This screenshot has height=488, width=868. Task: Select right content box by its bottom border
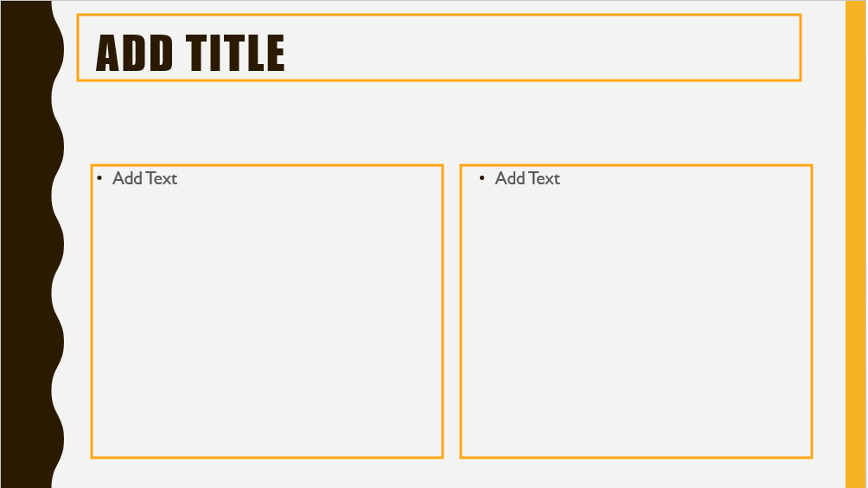636,458
